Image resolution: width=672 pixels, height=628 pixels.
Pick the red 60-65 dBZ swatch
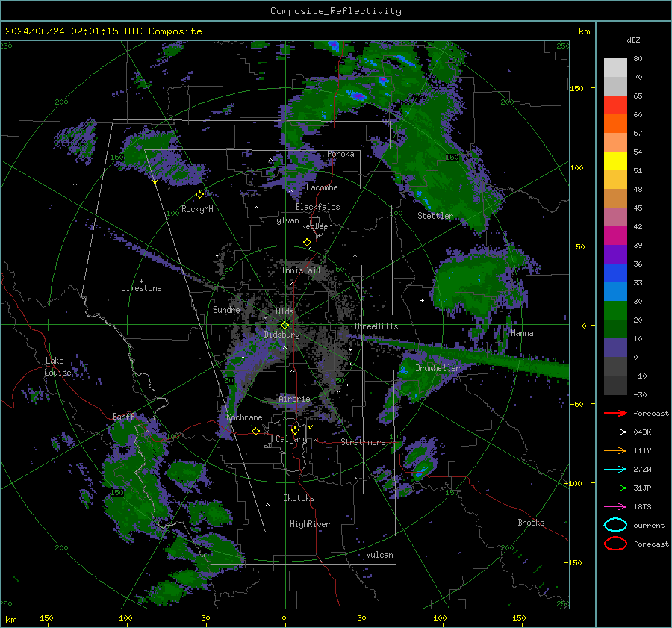[x=615, y=105]
